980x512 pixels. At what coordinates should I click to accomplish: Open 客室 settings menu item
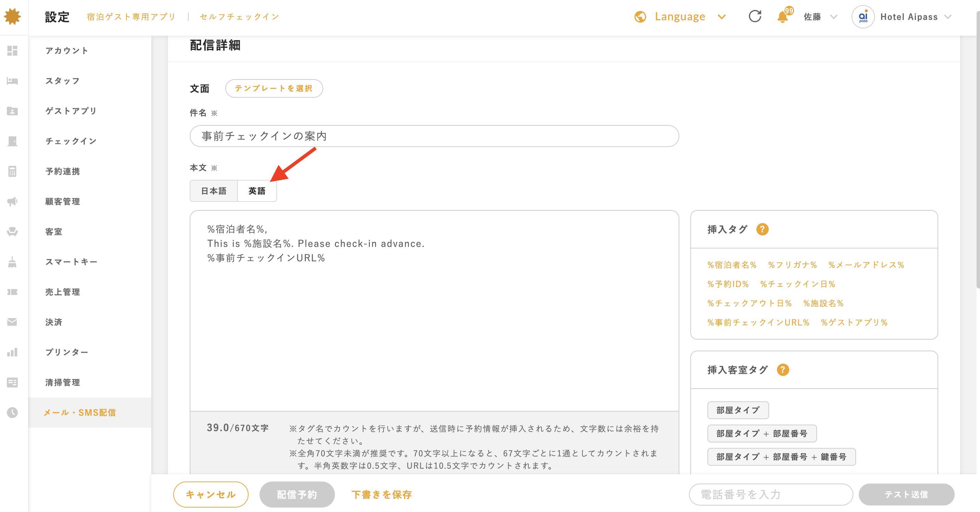54,231
